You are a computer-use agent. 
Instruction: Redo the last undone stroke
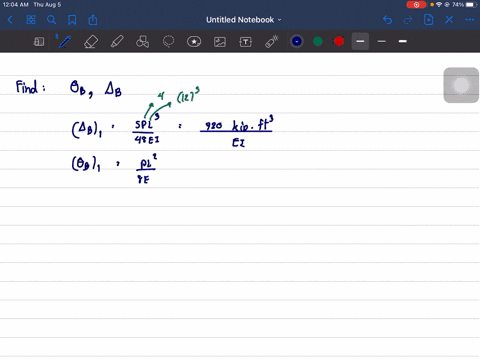pos(408,20)
